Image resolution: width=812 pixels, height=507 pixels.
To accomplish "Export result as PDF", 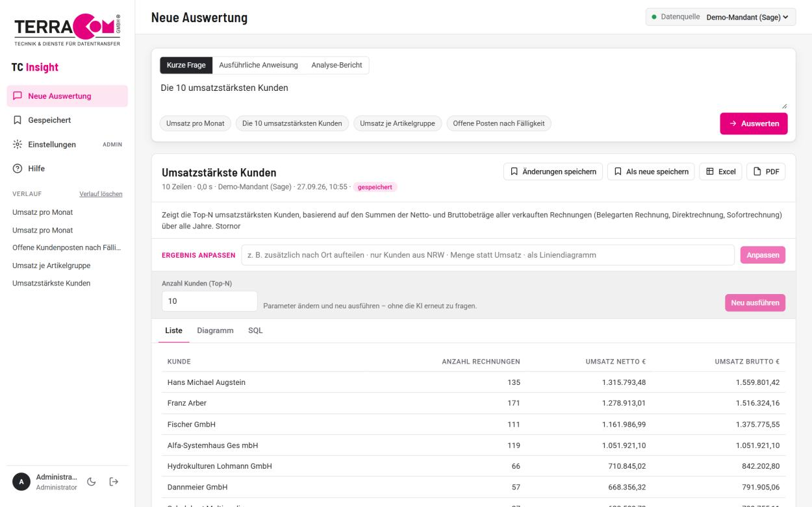I will (766, 172).
